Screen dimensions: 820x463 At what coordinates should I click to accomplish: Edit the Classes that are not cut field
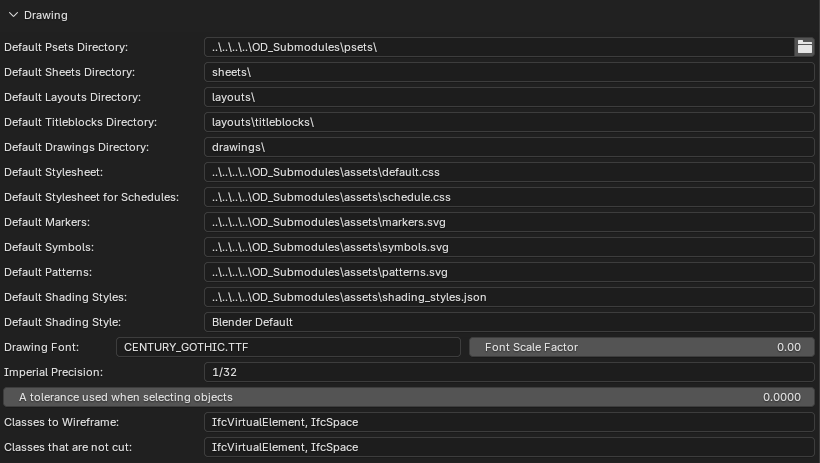(x=509, y=447)
